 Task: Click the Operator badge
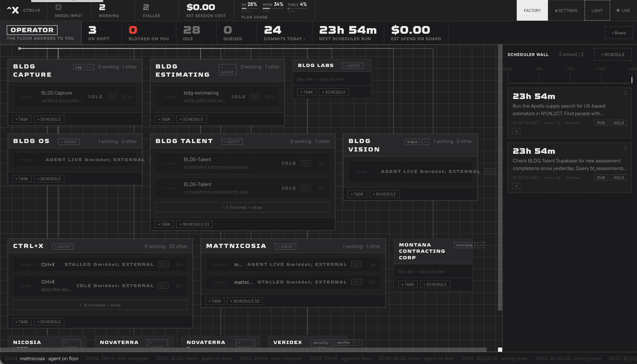point(32,30)
